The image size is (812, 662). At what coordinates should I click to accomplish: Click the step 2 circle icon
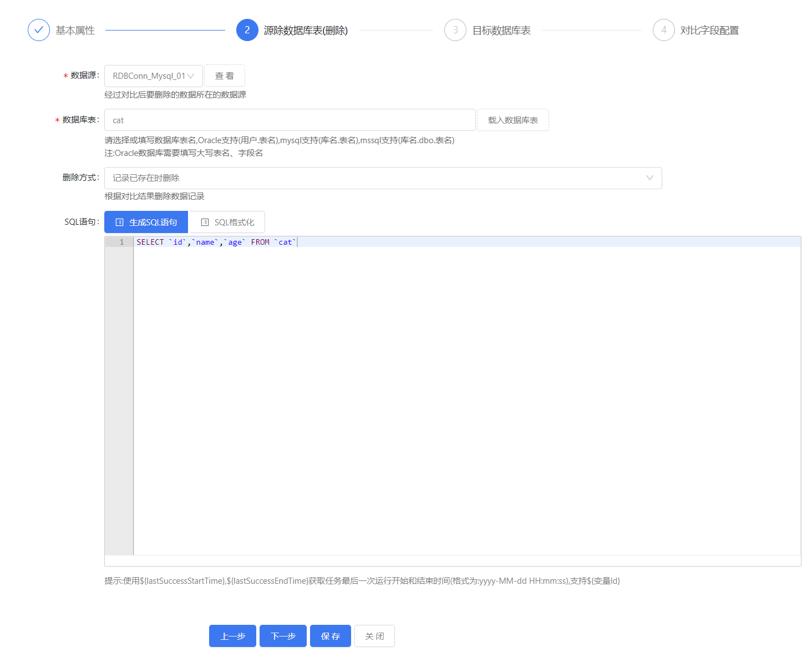(x=247, y=30)
